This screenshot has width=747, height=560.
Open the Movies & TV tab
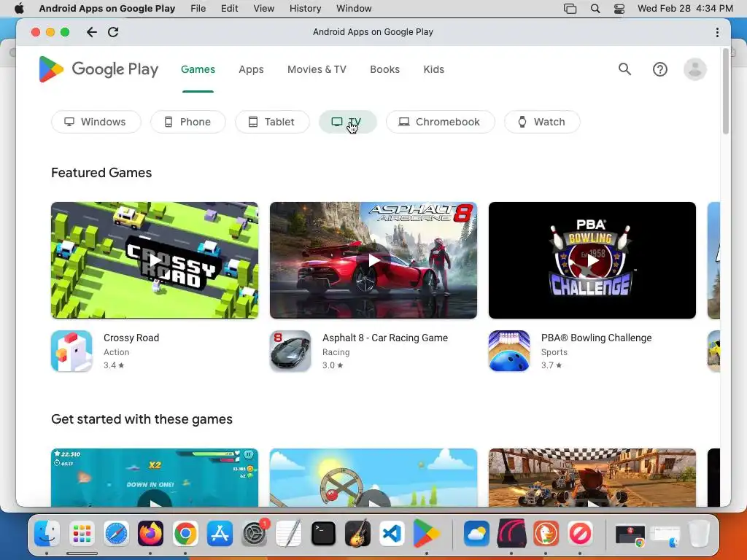[x=317, y=69]
